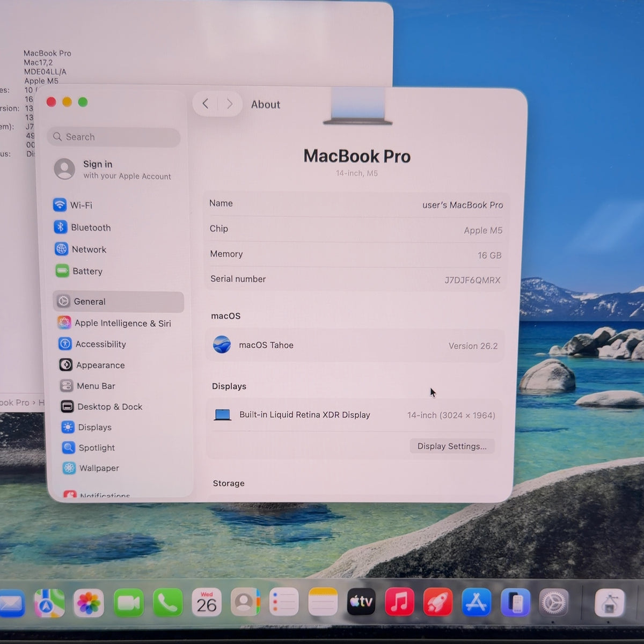The width and height of the screenshot is (644, 644).
Task: Open Menu Bar settings in the sidebar
Action: pyautogui.click(x=88, y=386)
